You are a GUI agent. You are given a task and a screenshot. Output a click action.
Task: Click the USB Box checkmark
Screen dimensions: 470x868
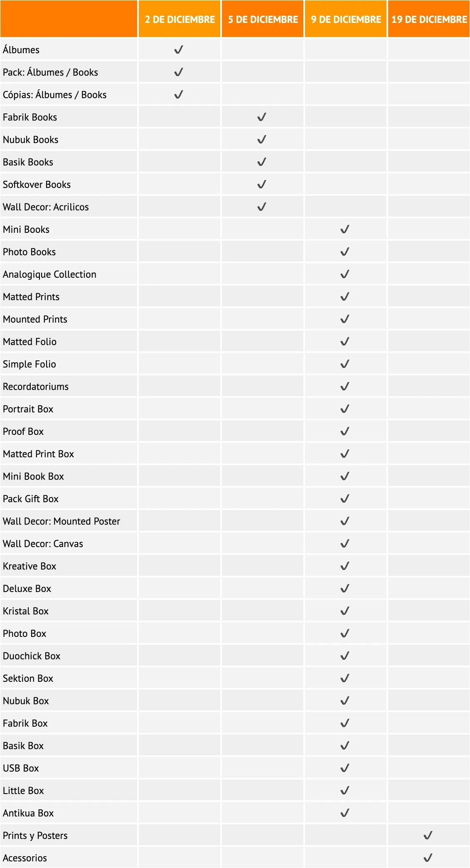click(x=345, y=768)
